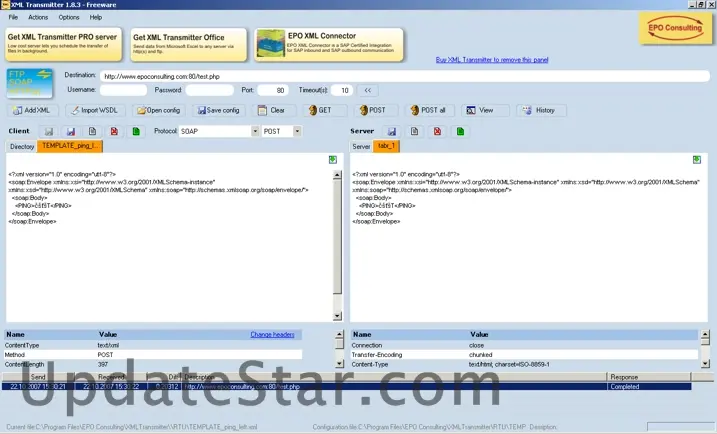Click the white document icon in Client toolbar
Image resolution: width=717 pixels, height=434 pixels.
(x=92, y=132)
